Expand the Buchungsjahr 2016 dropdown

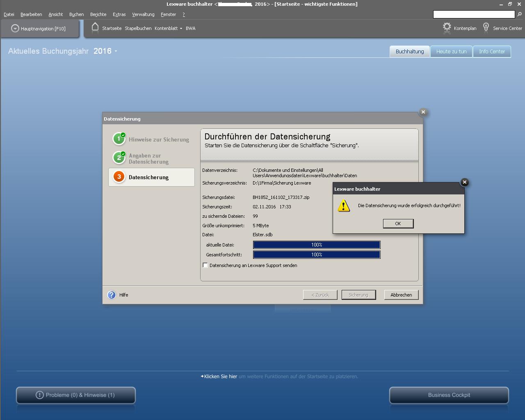116,51
